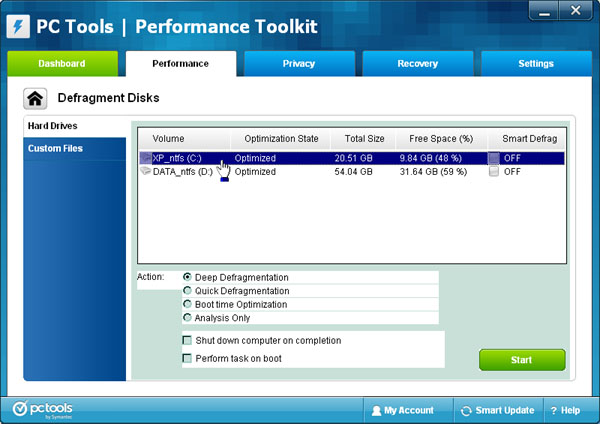This screenshot has height=424, width=600.
Task: Open My Account from the footer
Action: point(403,410)
